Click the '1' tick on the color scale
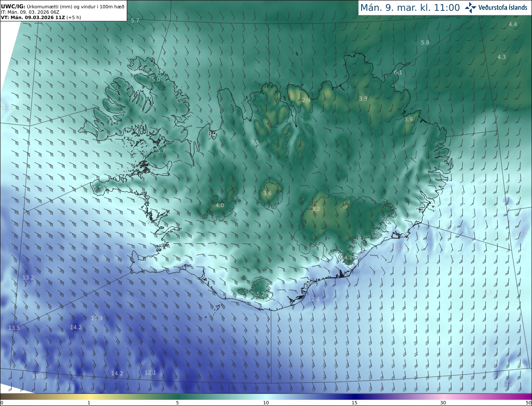This screenshot has height=406, width=532. 89,403
